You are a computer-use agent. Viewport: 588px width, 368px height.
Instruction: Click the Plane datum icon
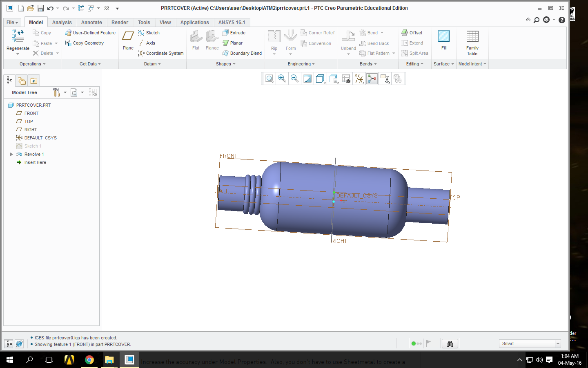(x=128, y=36)
